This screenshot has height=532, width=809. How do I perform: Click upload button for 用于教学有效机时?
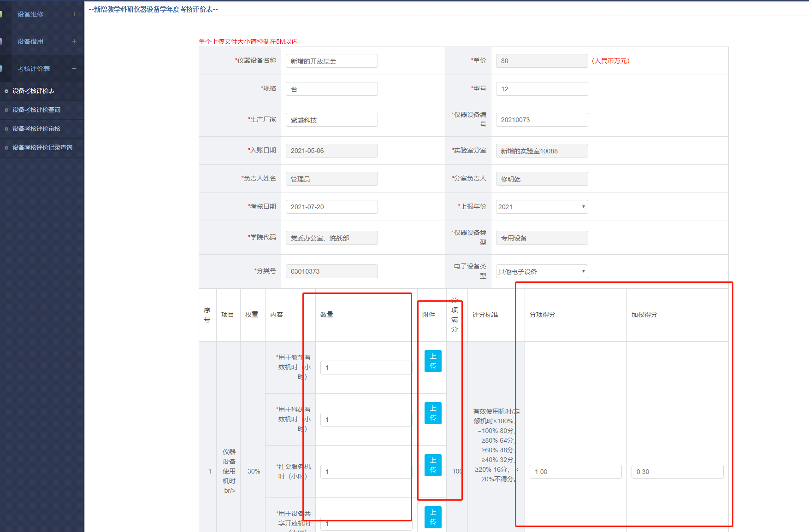click(x=432, y=361)
